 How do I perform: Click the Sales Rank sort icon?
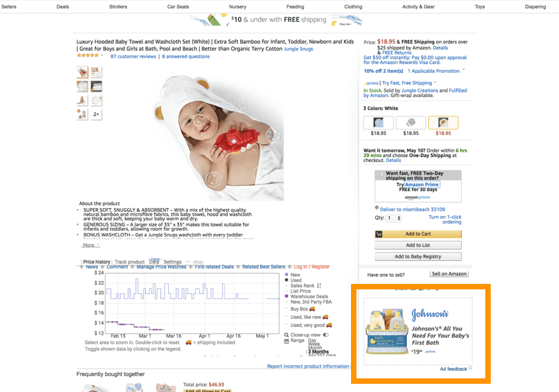[319, 286]
